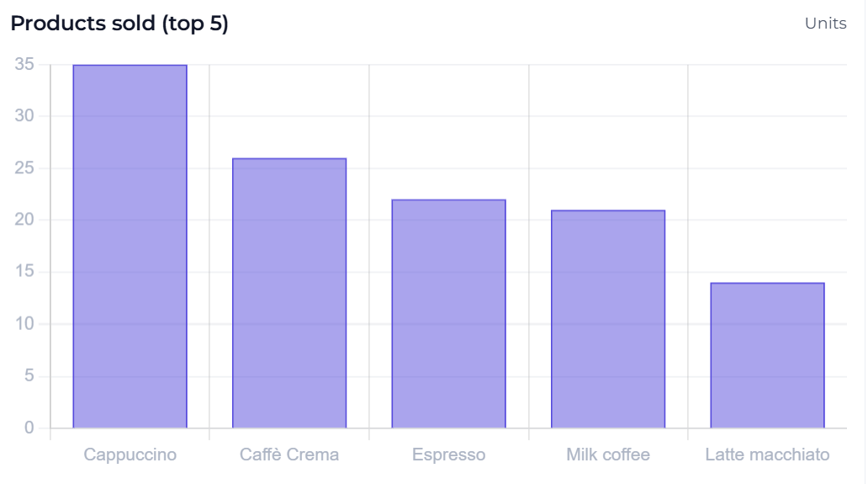Click the Units label
The height and width of the screenshot is (484, 868).
tap(825, 24)
